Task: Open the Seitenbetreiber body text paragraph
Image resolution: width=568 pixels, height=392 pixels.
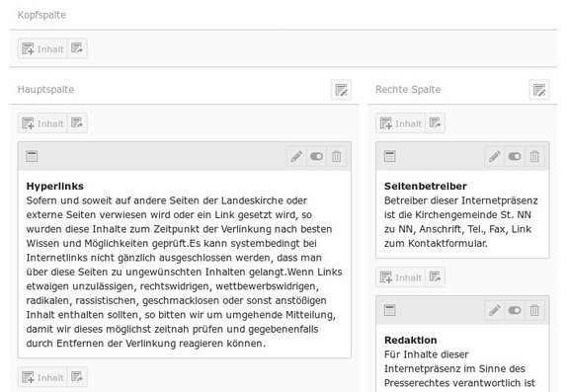Action: tap(460, 222)
